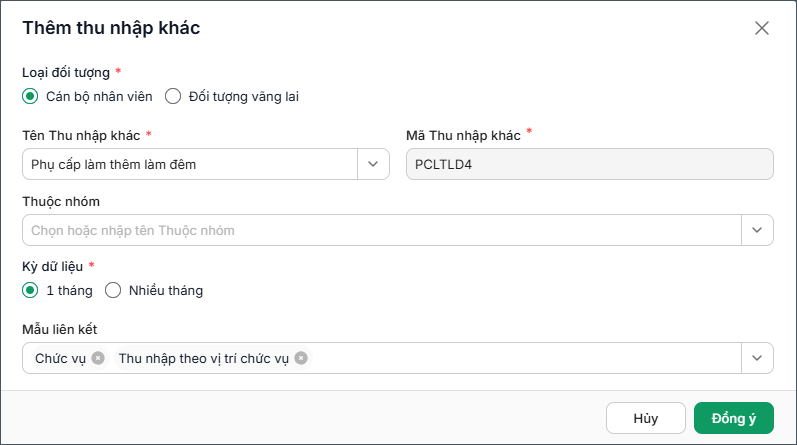Click the Hủy button

[646, 418]
